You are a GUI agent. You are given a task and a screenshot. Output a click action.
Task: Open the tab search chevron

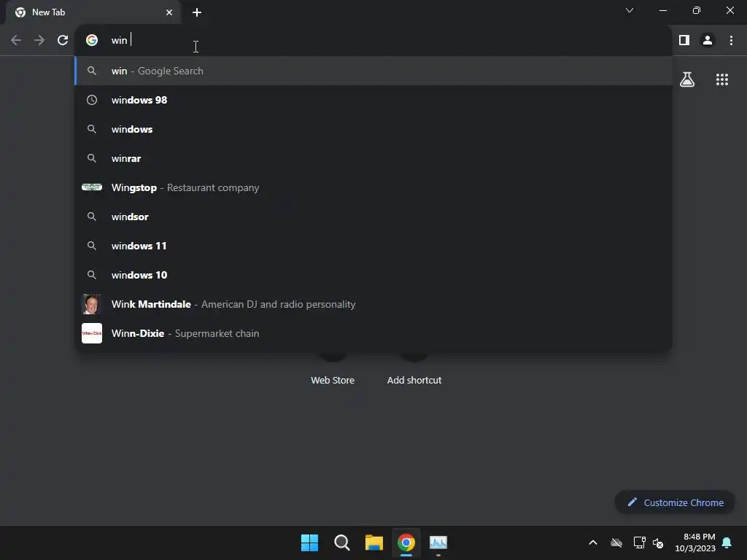630,10
